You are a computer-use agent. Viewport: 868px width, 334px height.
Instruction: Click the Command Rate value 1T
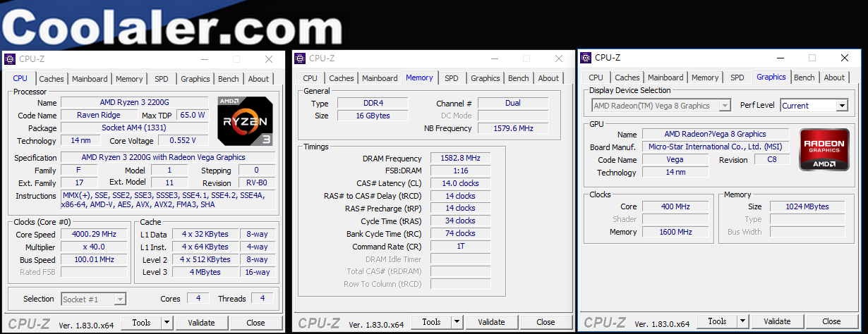(x=459, y=247)
